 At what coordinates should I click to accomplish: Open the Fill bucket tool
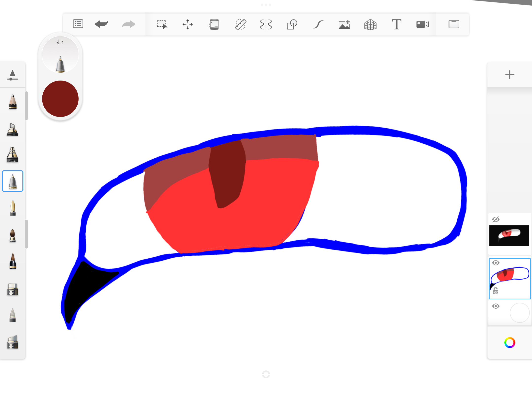coord(214,24)
